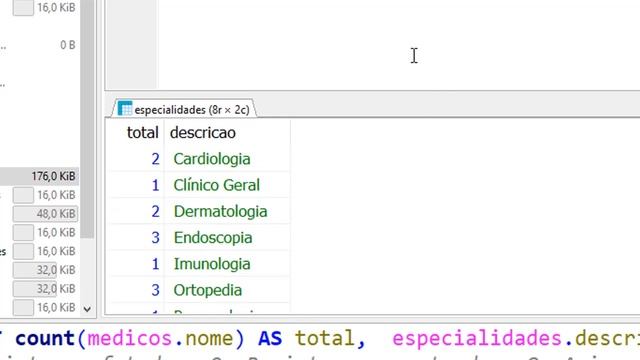Click the count keyword in the query
This screenshot has width=640, height=360.
click(45, 338)
